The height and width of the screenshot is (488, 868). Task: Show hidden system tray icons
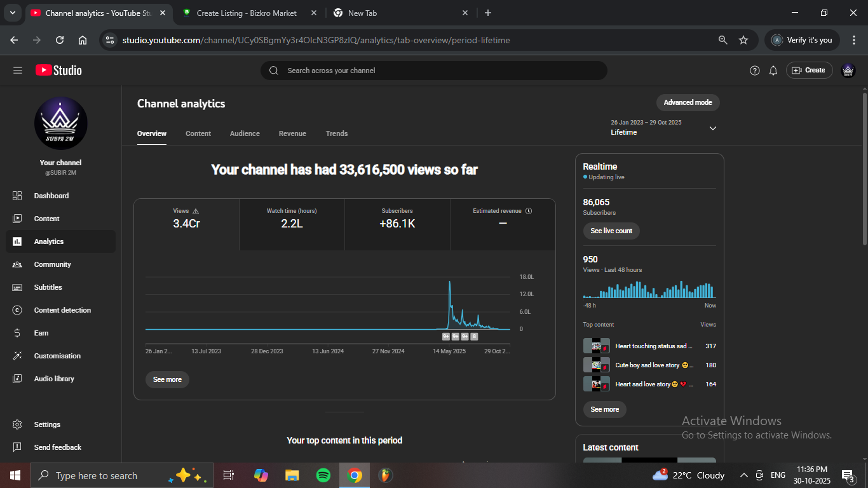click(743, 475)
